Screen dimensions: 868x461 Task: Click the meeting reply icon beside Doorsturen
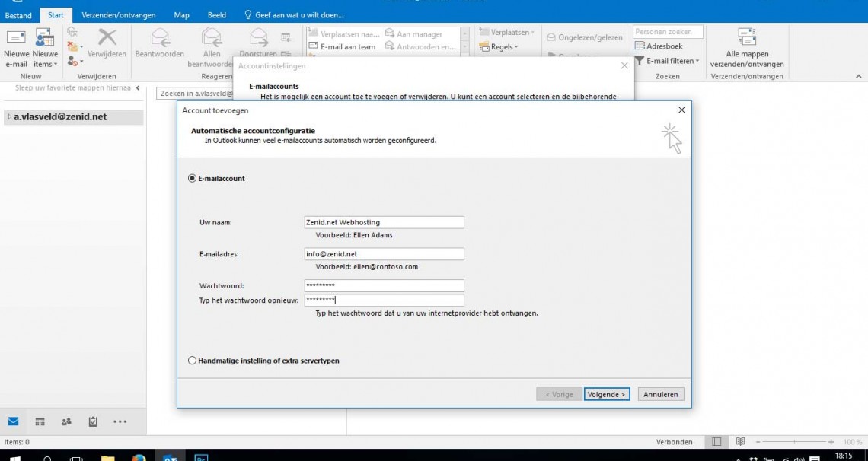(286, 37)
